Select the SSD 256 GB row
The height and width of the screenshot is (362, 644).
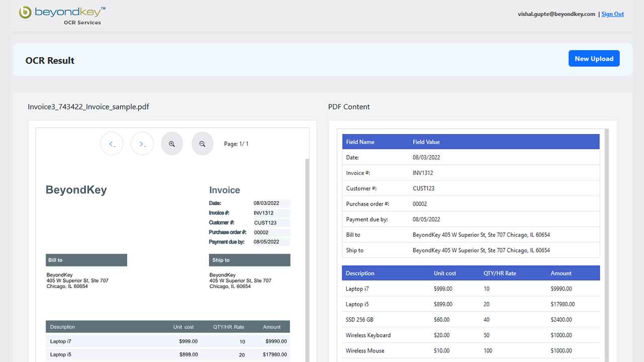[x=471, y=320]
